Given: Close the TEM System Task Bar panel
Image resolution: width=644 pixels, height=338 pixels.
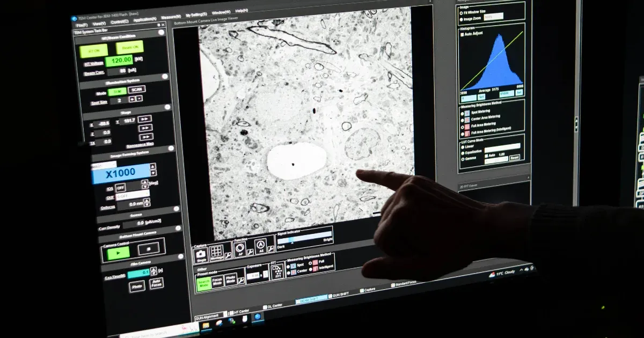Looking at the screenshot, I should pyautogui.click(x=163, y=25).
